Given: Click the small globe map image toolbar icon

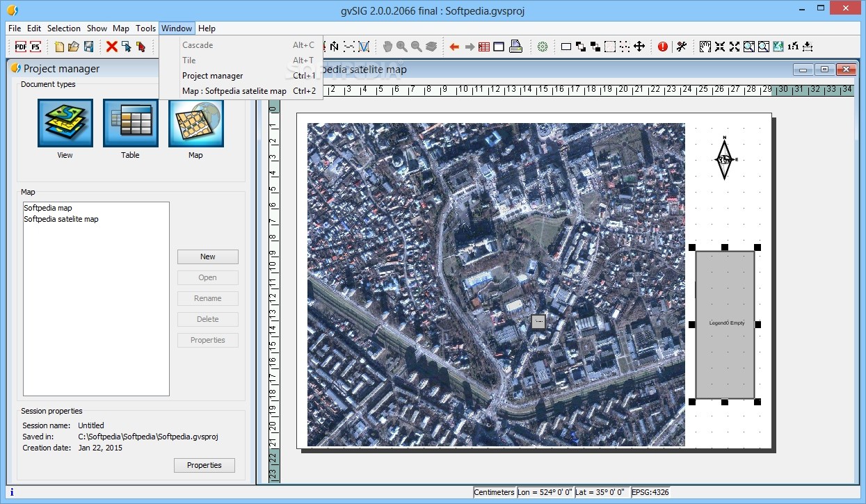Looking at the screenshot, I should click(778, 47).
